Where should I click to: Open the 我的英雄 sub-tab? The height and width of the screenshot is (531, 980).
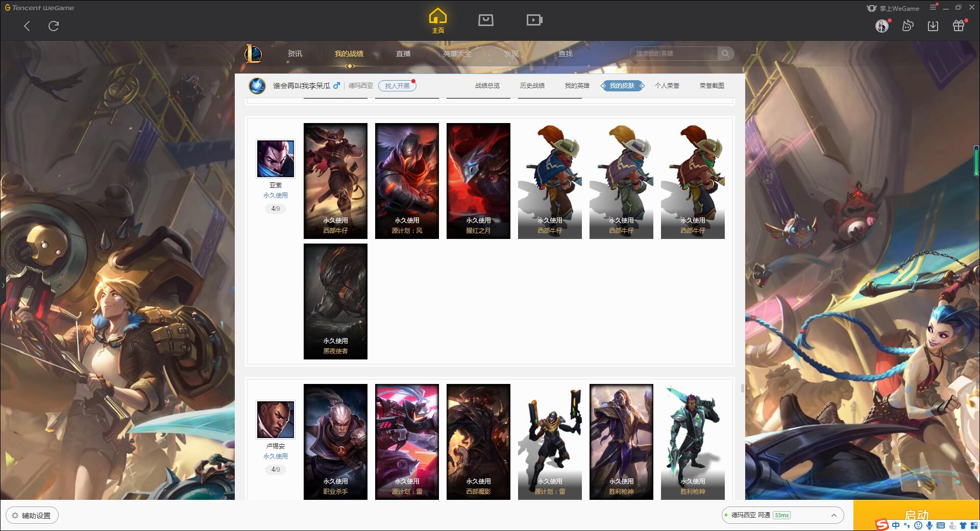(577, 86)
